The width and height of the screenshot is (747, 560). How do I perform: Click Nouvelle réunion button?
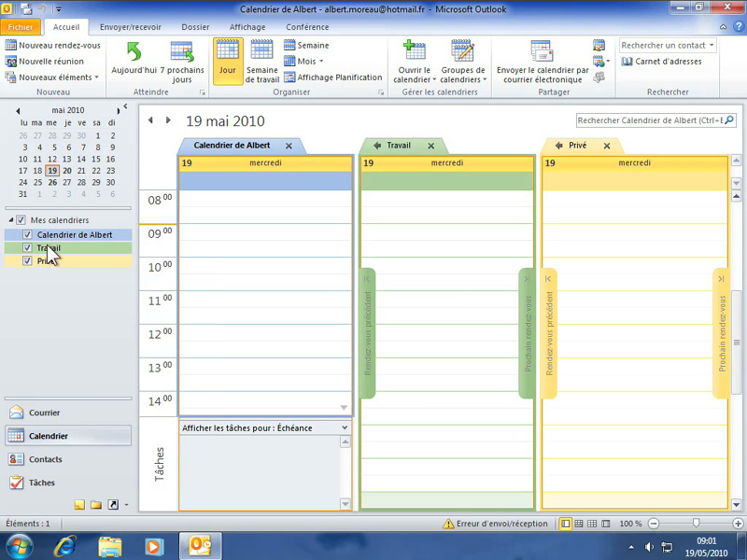(x=44, y=62)
